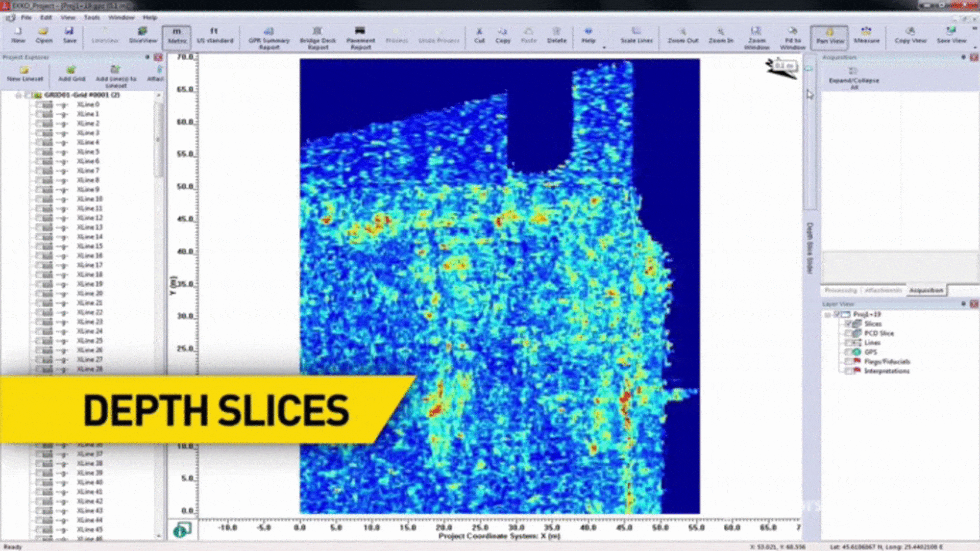The height and width of the screenshot is (551, 980).
Task: Collapse the Proj1+19 layer tree node
Action: 827,315
